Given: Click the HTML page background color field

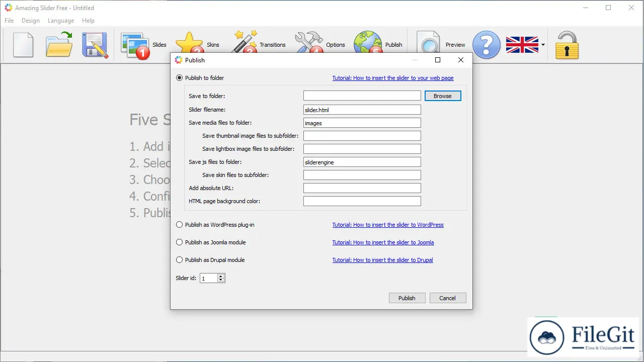Looking at the screenshot, I should point(362,201).
